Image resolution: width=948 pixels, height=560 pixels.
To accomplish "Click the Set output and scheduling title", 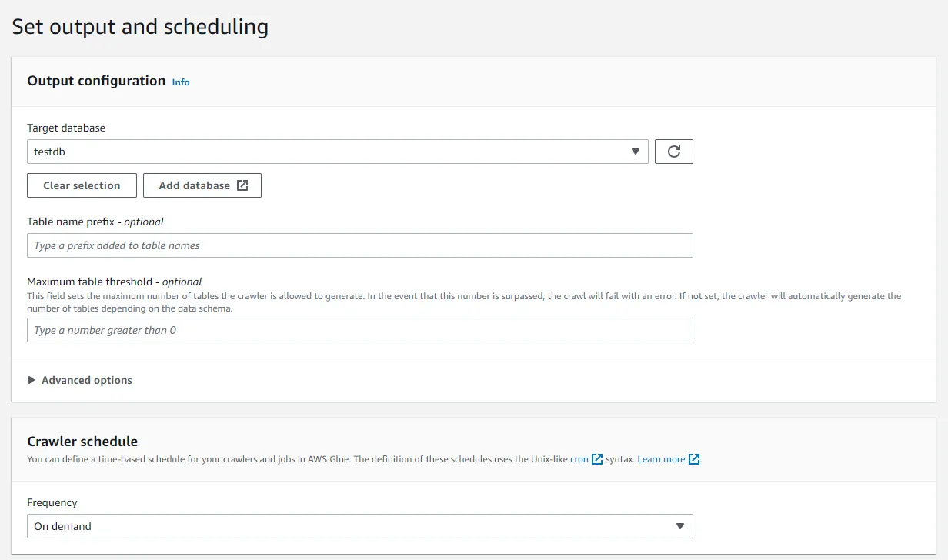I will pos(140,27).
